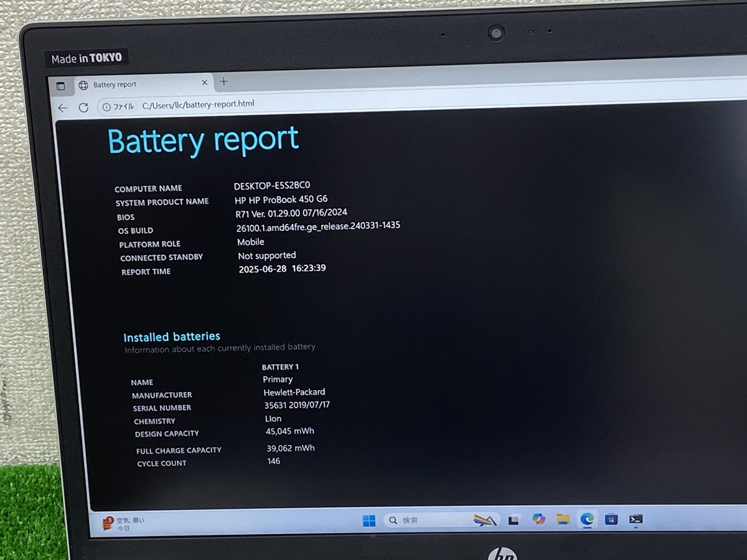
Task: Click full charge capacity 39,062 mWh
Action: tap(291, 448)
